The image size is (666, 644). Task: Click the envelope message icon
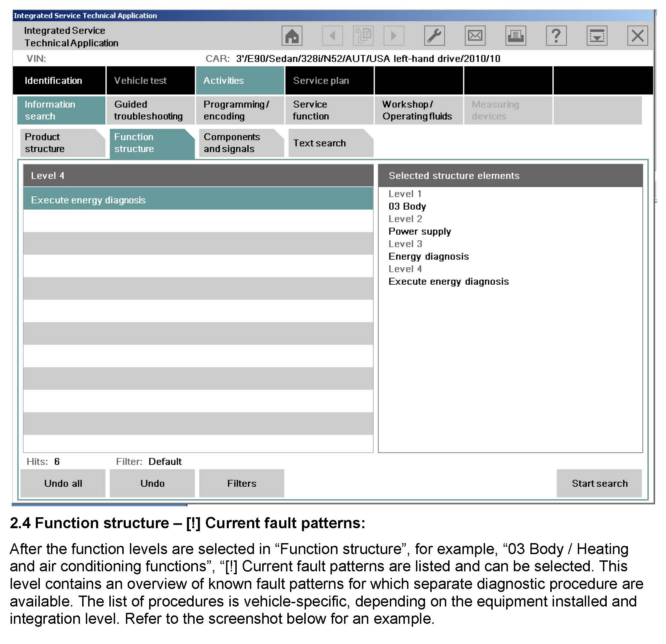475,36
